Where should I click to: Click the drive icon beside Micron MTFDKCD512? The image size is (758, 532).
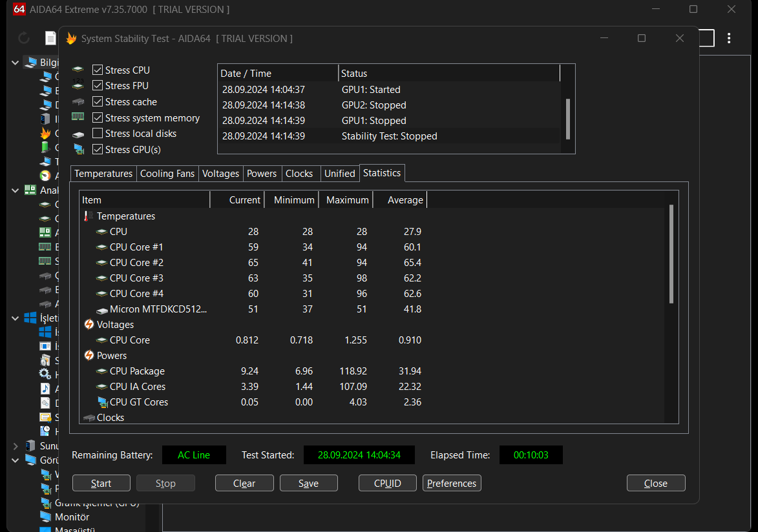pos(101,310)
